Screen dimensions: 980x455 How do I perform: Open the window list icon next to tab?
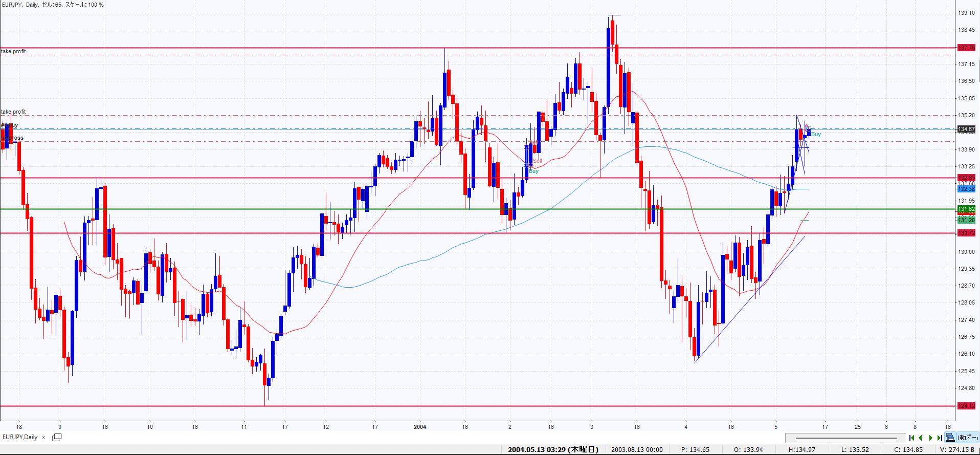pos(57,437)
